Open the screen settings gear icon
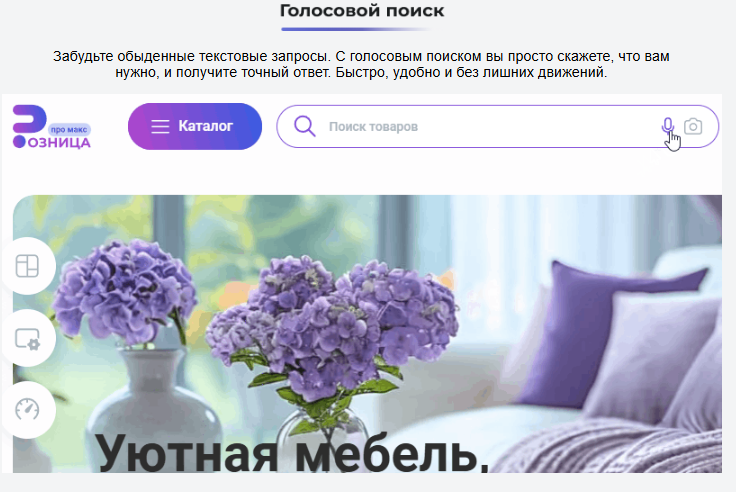 tap(27, 338)
